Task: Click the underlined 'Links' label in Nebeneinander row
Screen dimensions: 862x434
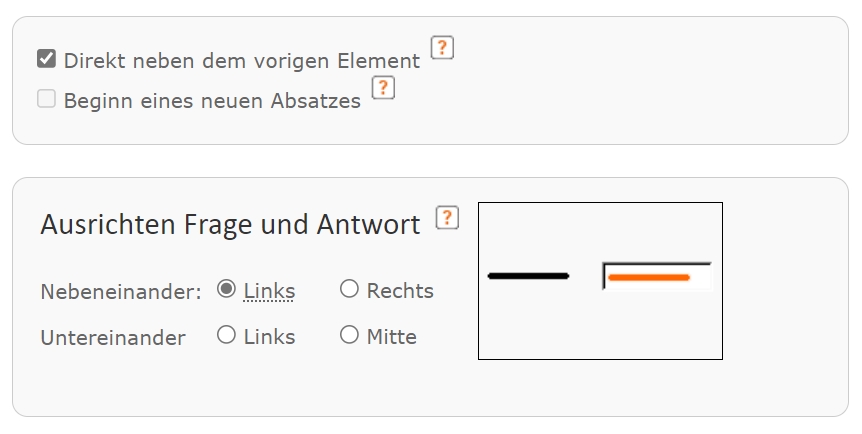Action: [269, 291]
